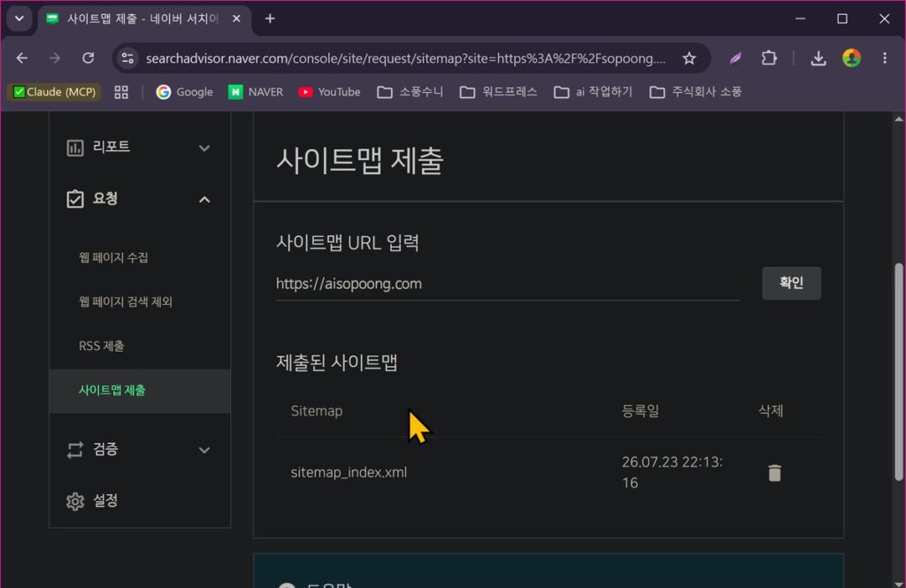
Task: Open the 주식회사 소풍 bookmark folder
Action: pos(695,92)
